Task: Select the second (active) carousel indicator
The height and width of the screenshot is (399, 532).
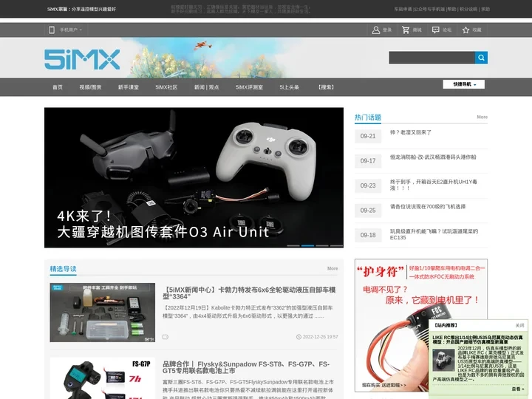Action: coord(307,245)
